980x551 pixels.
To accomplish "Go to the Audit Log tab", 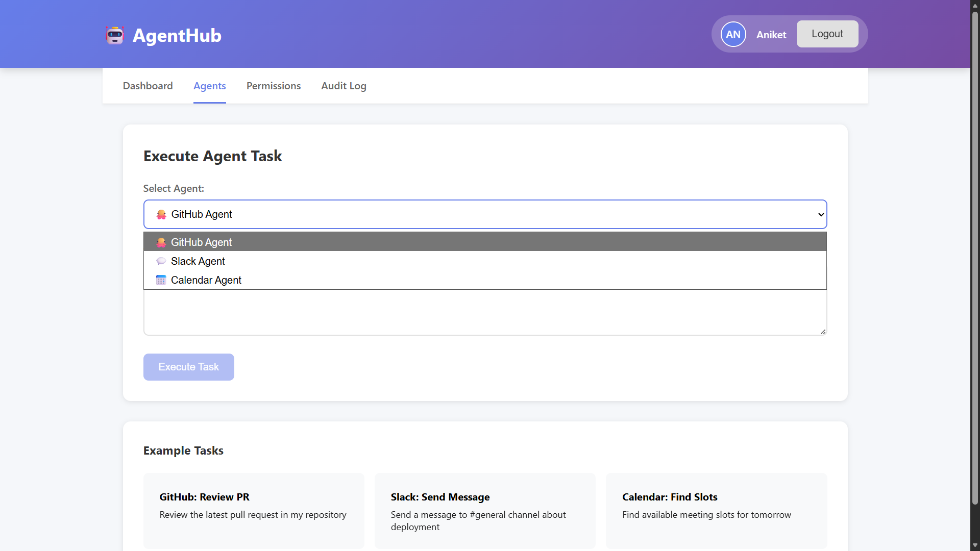I will [344, 86].
